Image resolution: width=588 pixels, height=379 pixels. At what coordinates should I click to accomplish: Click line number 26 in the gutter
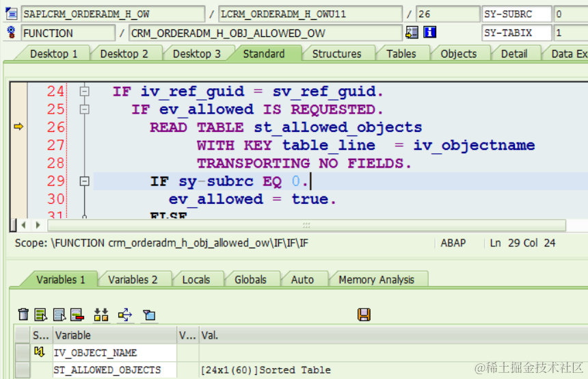tap(55, 127)
